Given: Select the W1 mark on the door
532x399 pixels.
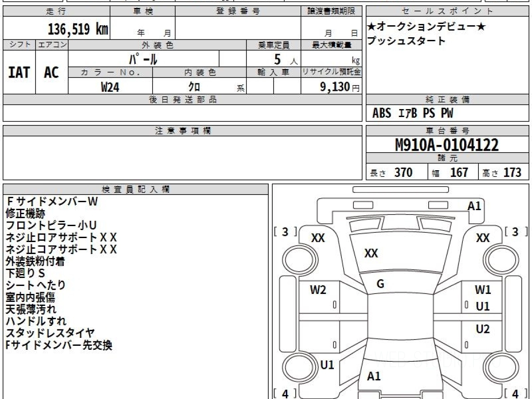Looking at the screenshot, I should tap(483, 290).
